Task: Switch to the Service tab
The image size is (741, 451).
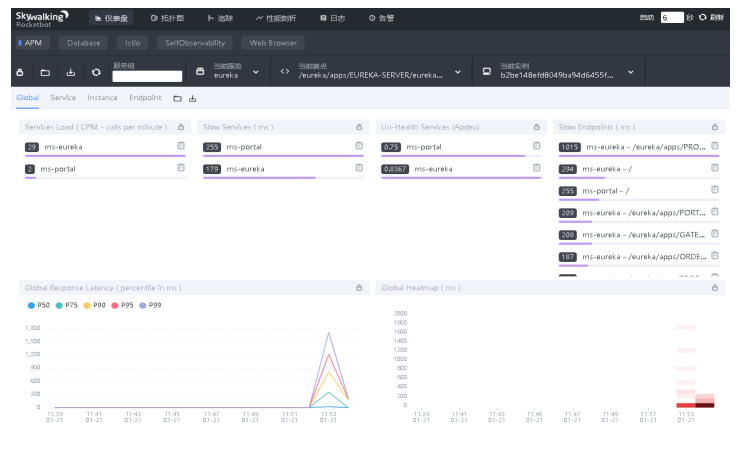Action: tap(63, 98)
